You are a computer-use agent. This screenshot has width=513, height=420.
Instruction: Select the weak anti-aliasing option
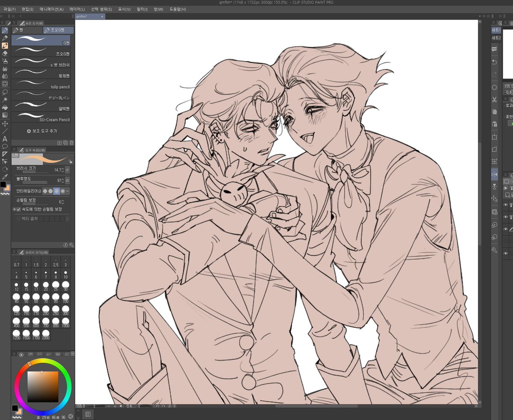coord(50,191)
